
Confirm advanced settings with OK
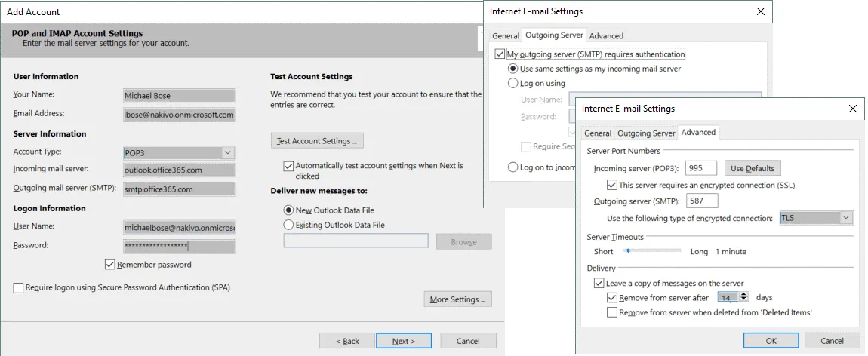771,341
